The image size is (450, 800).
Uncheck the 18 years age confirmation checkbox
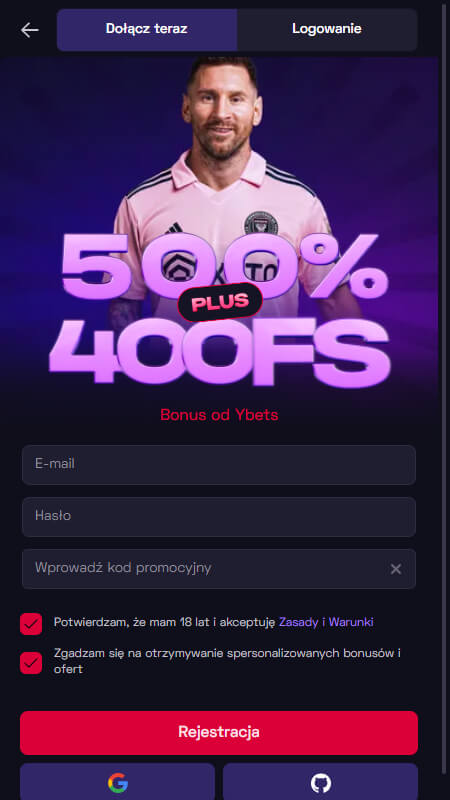coord(31,623)
